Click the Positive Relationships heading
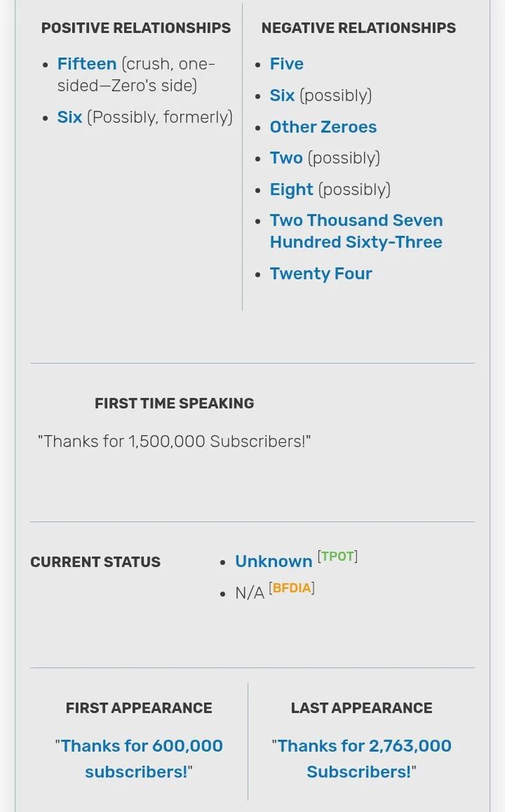The width and height of the screenshot is (505, 812). pyautogui.click(x=136, y=28)
